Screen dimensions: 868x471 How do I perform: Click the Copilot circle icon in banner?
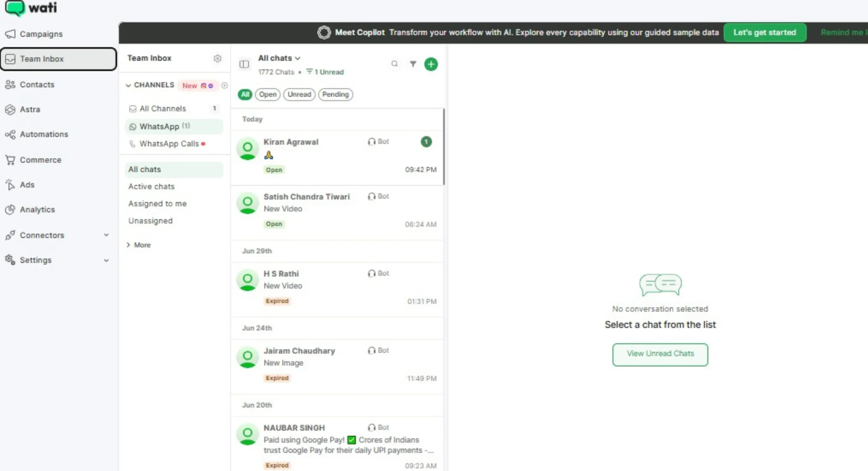(x=324, y=33)
